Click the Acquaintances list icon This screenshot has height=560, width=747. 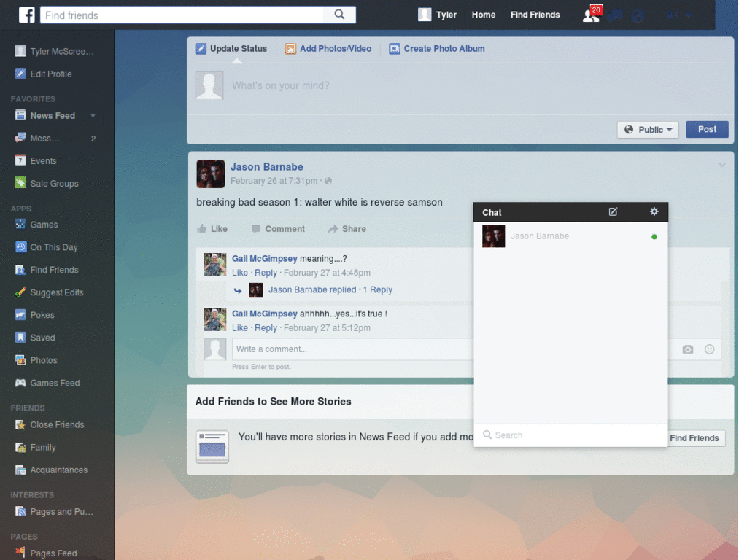coord(20,470)
